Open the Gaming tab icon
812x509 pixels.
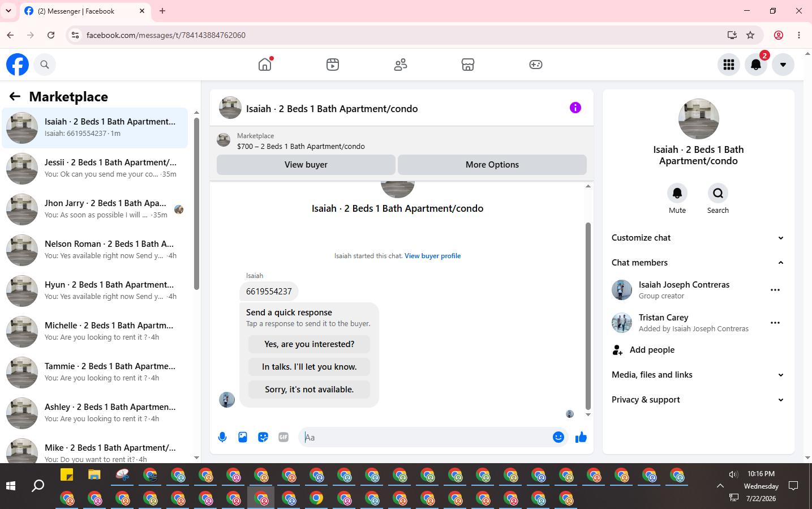point(536,65)
